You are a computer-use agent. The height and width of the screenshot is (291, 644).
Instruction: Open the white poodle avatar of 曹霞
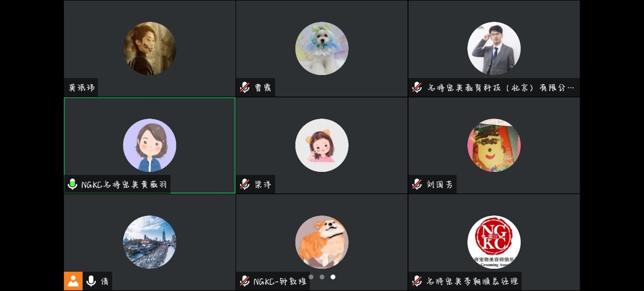coord(322,48)
